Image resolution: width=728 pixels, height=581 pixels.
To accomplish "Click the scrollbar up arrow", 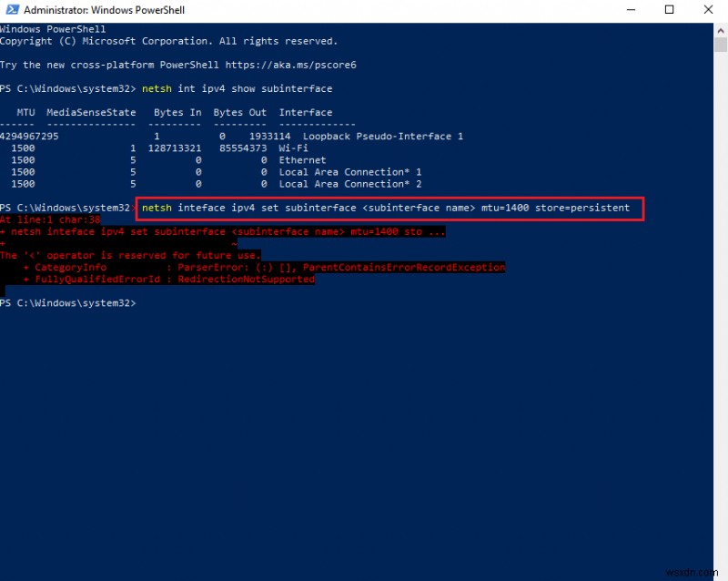I will (x=721, y=31).
